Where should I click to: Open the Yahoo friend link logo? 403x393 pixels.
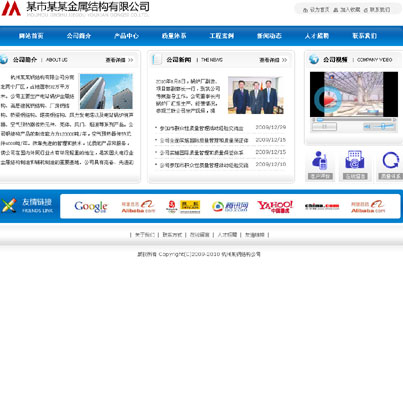click(275, 207)
